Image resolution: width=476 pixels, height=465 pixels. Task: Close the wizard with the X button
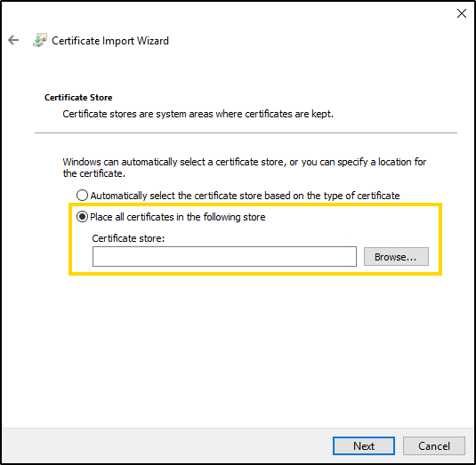click(462, 13)
